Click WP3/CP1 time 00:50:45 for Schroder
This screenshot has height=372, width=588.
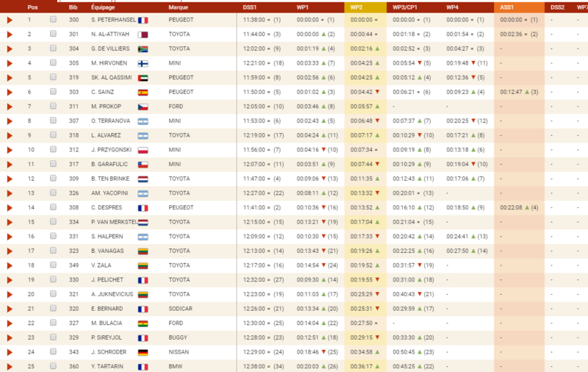404,352
